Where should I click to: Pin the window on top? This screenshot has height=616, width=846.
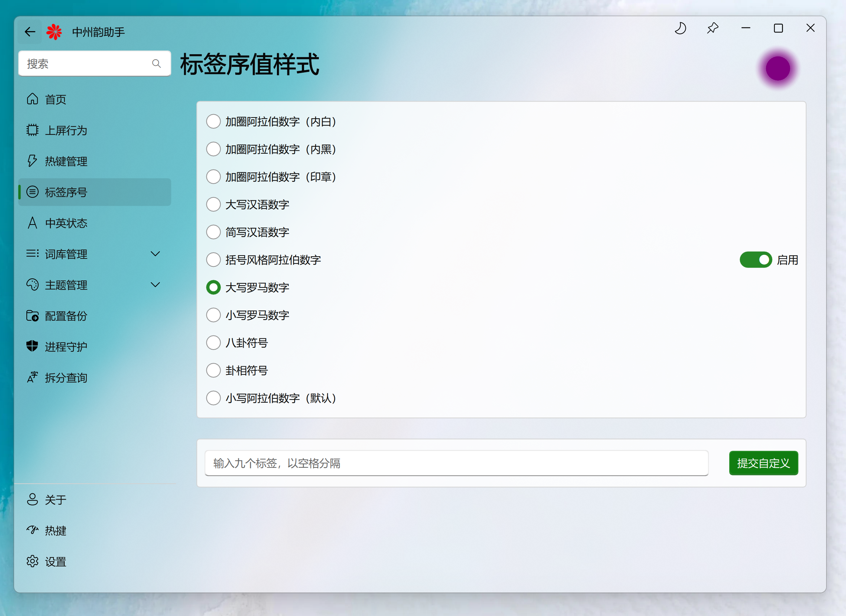[713, 28]
